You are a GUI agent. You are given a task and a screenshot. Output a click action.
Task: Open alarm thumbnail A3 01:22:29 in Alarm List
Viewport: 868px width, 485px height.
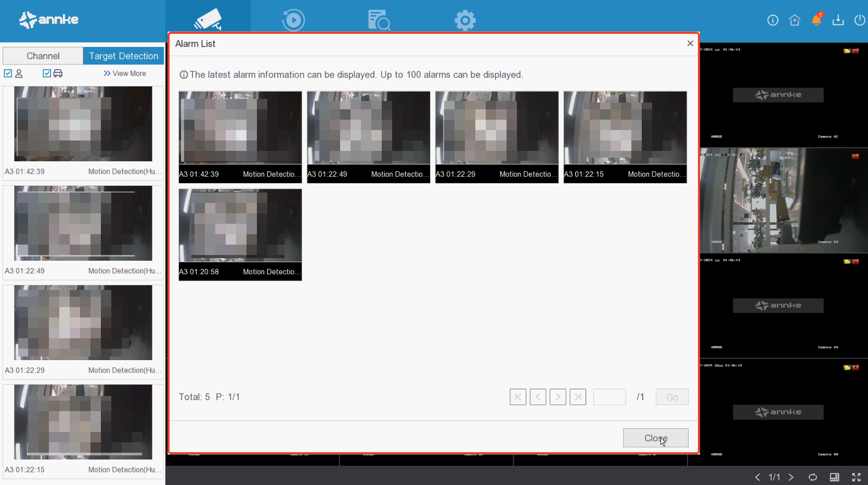[x=497, y=137]
